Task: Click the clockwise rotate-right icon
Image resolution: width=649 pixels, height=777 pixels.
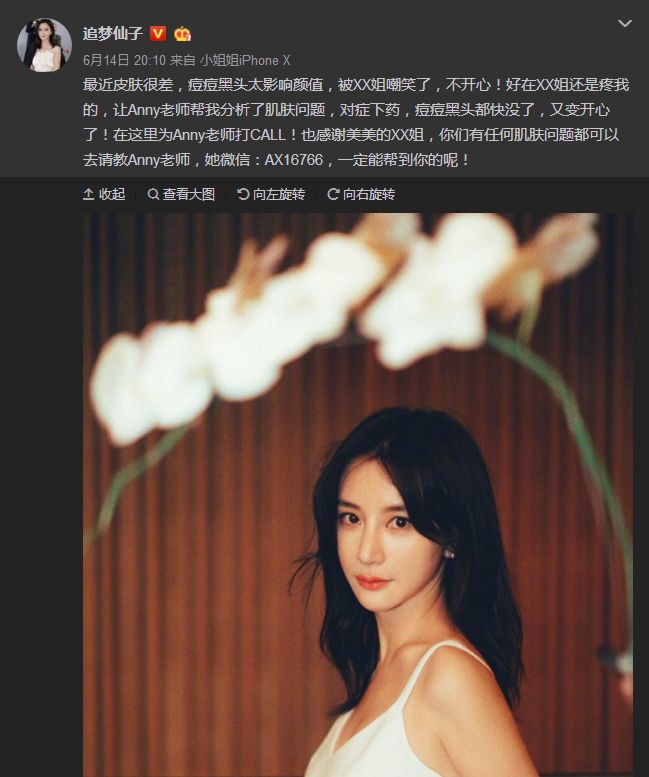Action: (x=333, y=194)
